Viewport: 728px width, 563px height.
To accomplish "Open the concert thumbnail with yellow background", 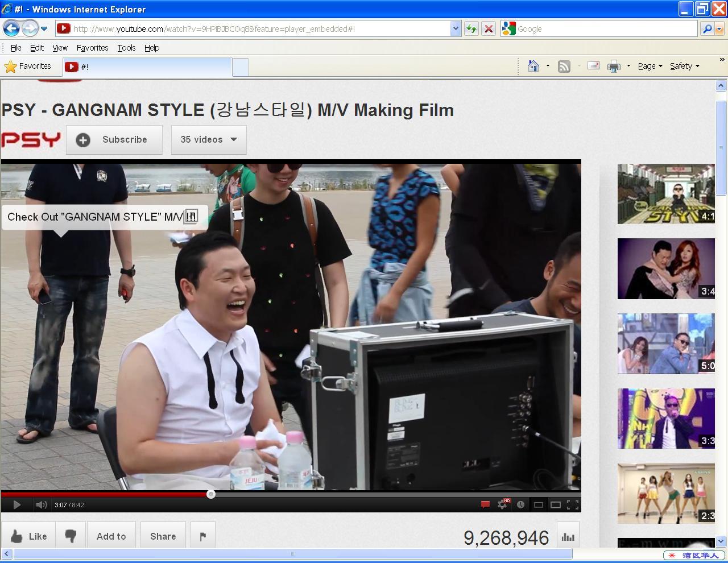I will [x=666, y=419].
